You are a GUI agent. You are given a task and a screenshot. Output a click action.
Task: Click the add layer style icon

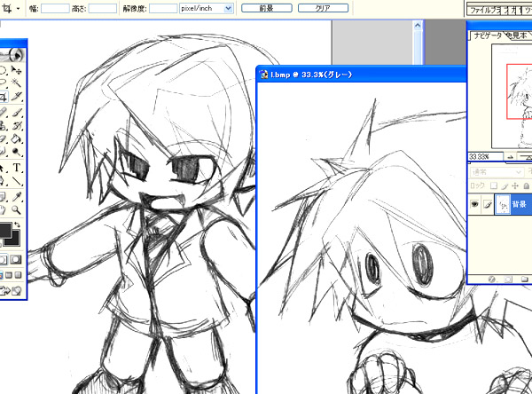tap(491, 280)
